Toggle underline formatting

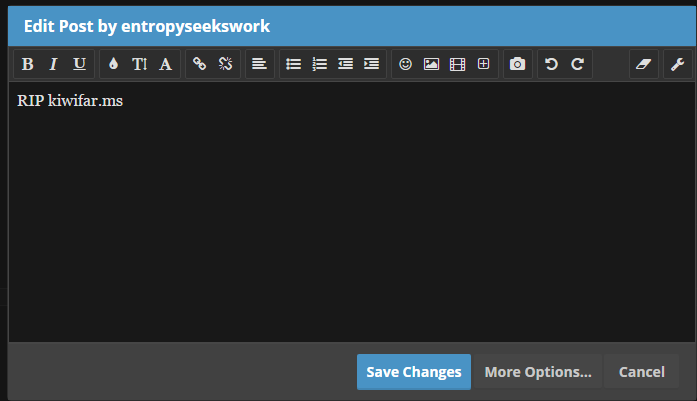(x=80, y=64)
